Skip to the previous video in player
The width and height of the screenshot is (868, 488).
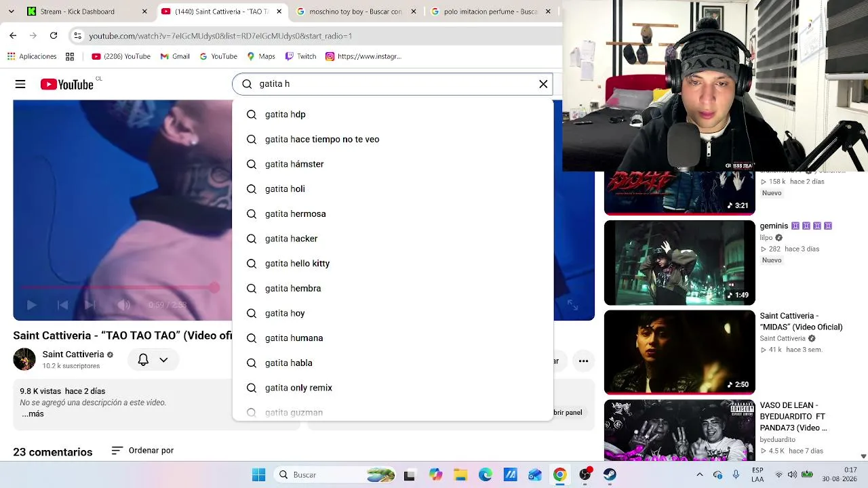pos(62,305)
